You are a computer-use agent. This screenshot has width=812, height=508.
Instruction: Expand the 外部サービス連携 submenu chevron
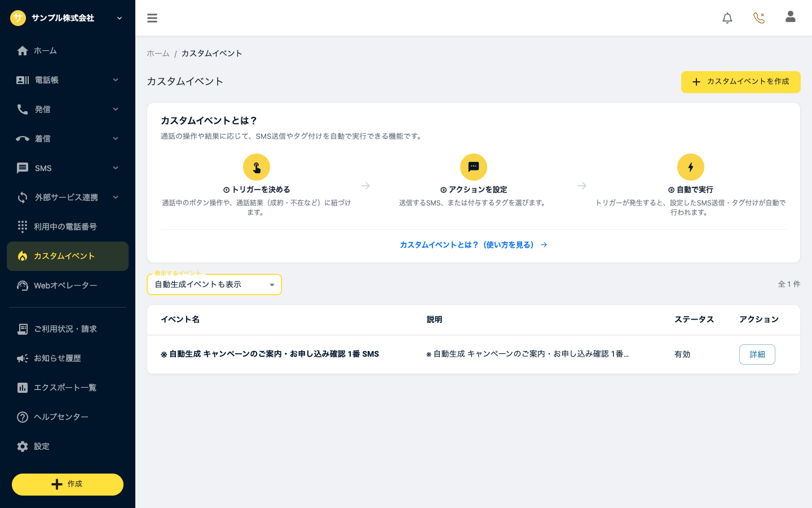(116, 198)
